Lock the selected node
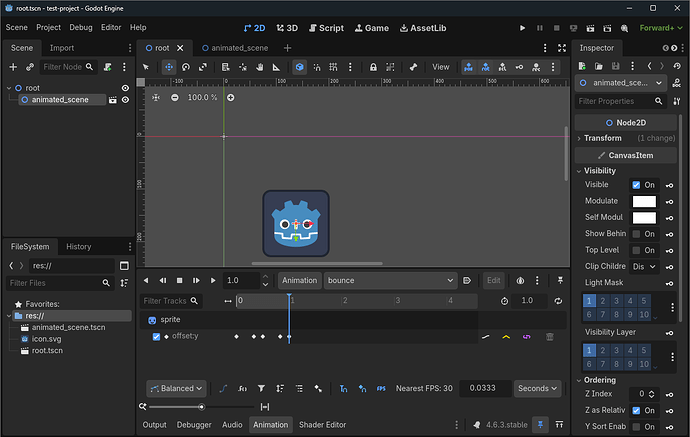Screen dimensions: 690x437 tap(373, 67)
